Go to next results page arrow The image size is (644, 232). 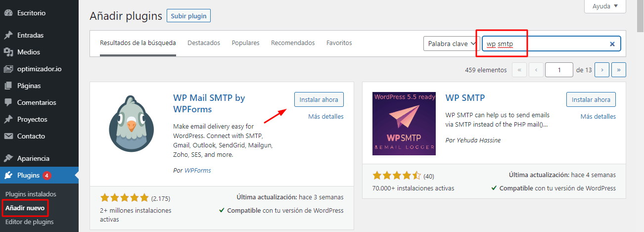pyautogui.click(x=601, y=70)
